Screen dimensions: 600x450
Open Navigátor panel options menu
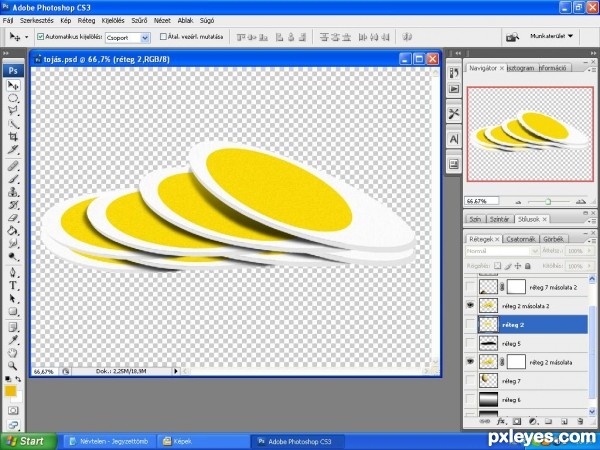click(592, 70)
